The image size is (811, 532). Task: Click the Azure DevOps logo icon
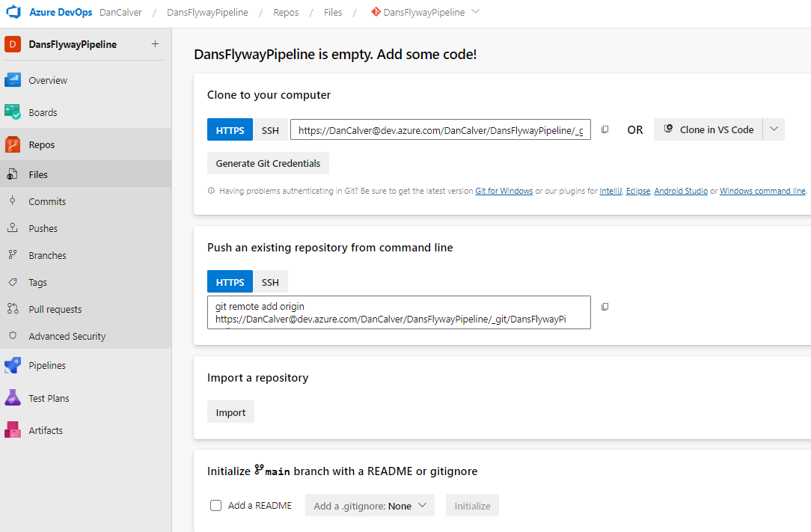[13, 13]
